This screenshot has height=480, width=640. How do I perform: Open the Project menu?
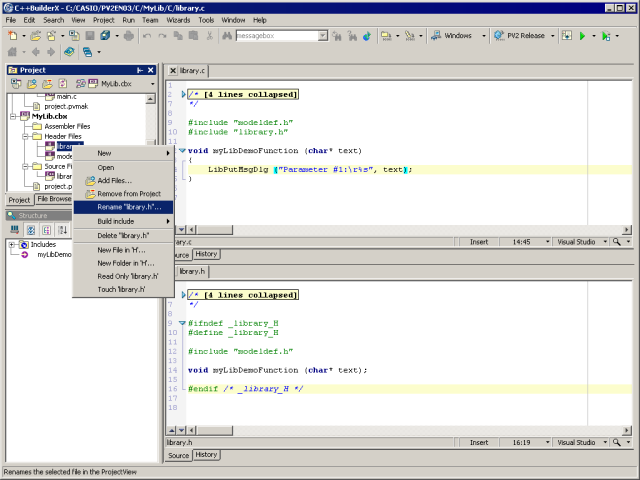coord(104,20)
